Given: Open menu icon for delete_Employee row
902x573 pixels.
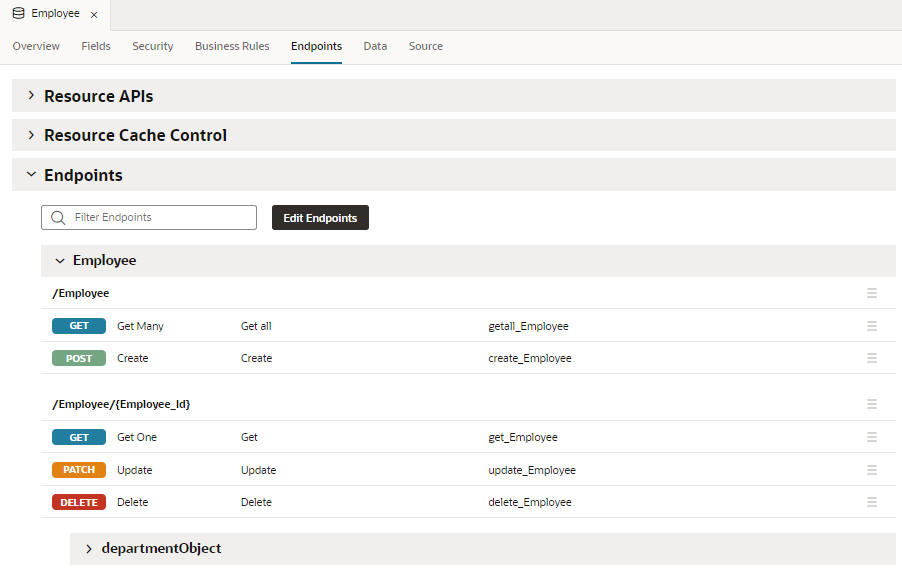Looking at the screenshot, I should (872, 502).
